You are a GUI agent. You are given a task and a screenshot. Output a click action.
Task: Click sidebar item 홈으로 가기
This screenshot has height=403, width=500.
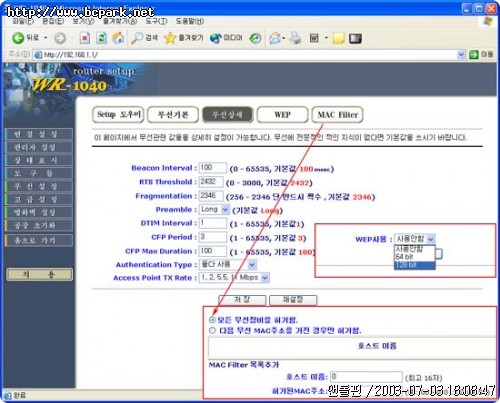point(39,240)
